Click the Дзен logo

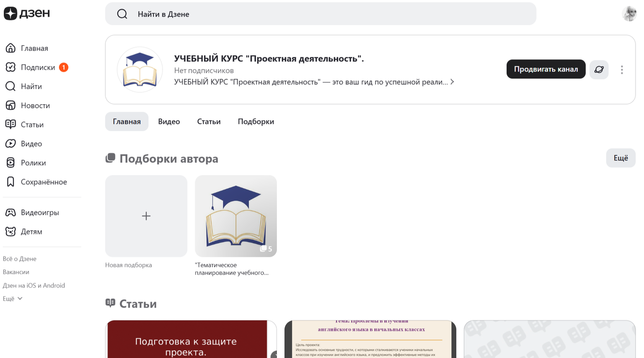point(27,14)
